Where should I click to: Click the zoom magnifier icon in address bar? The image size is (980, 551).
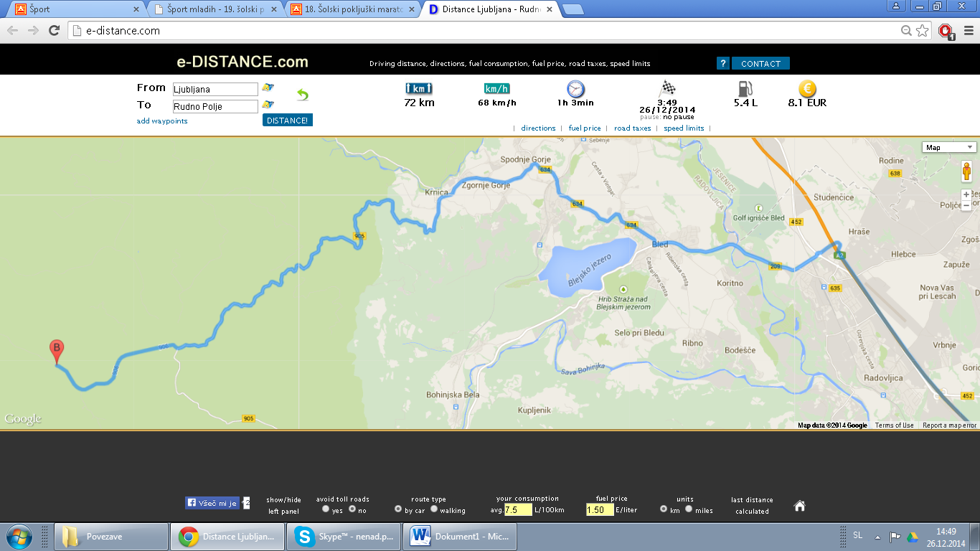[907, 30]
